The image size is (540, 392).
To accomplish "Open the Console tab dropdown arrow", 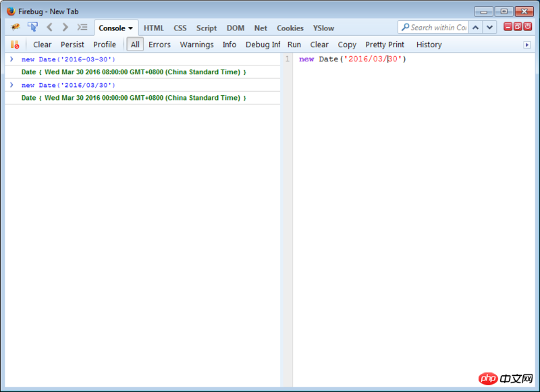I will [130, 28].
